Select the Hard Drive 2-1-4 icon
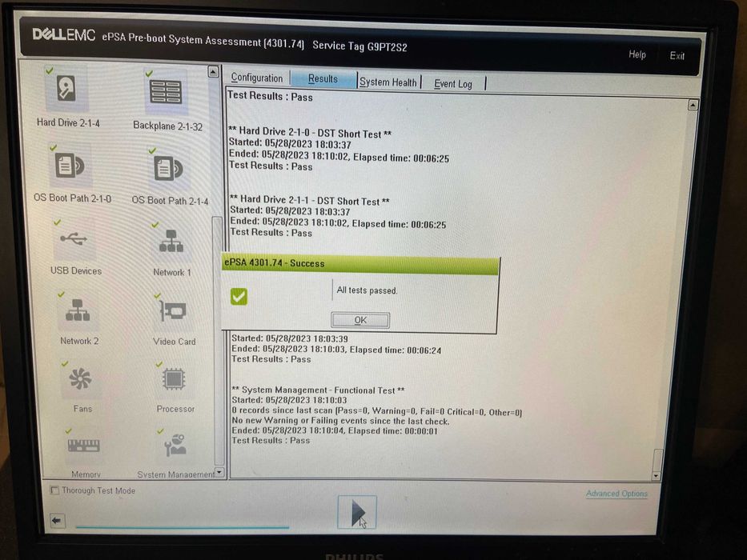The height and width of the screenshot is (560, 747). coord(67,89)
